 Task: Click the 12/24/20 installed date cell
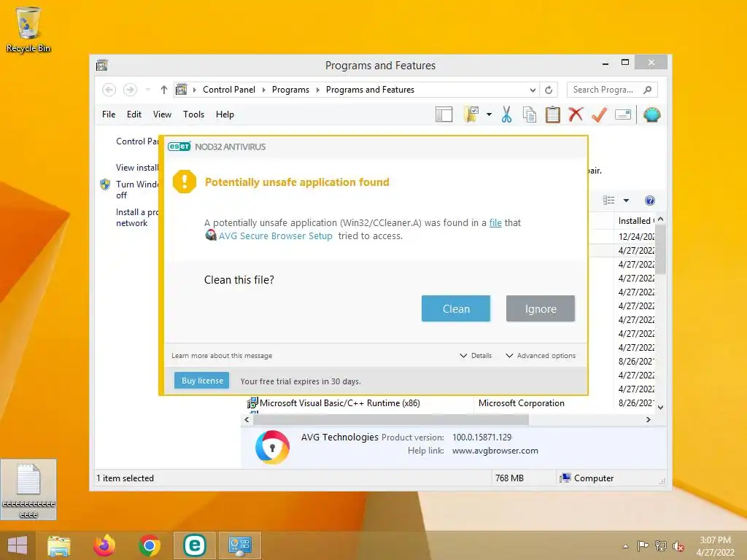click(636, 237)
